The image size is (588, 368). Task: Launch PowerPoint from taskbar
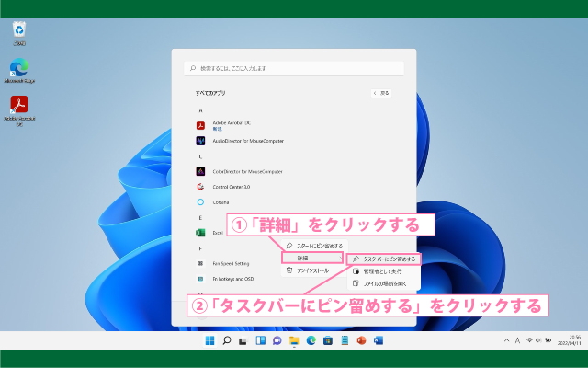click(x=361, y=340)
